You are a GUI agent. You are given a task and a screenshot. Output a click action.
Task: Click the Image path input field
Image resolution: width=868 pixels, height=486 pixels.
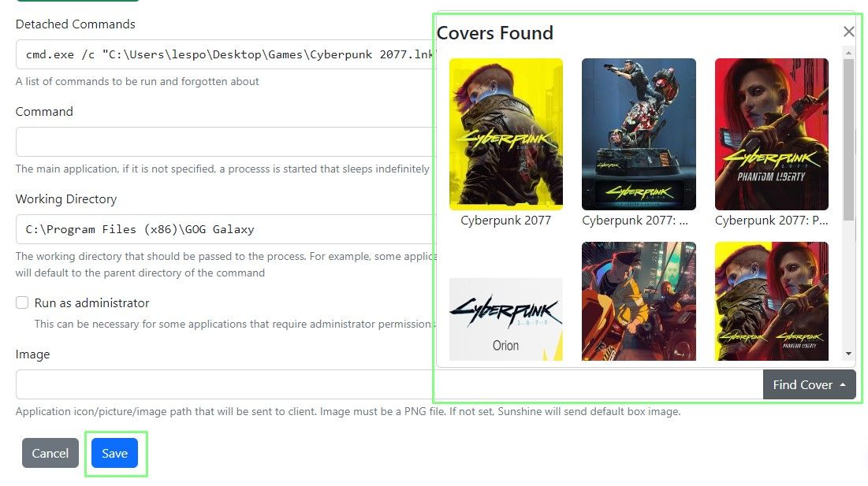point(221,384)
